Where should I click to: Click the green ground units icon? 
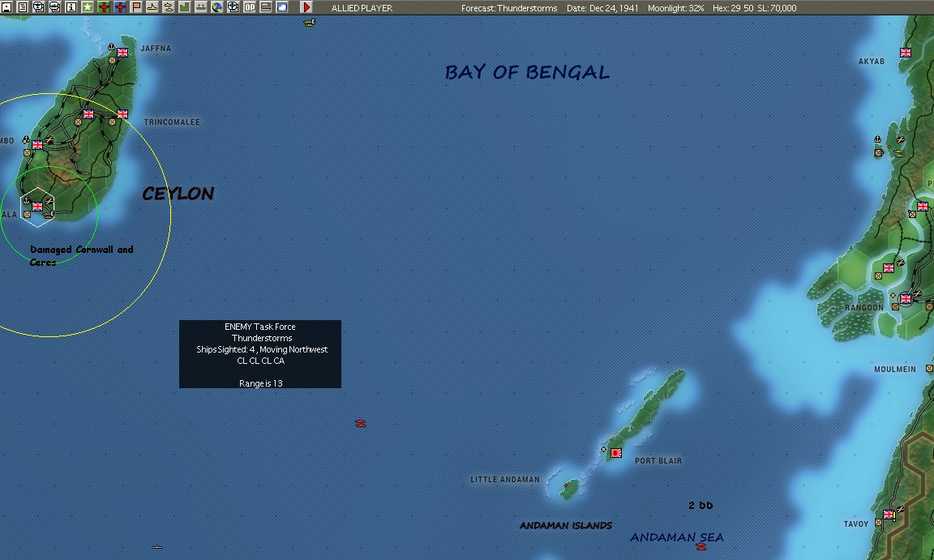(201, 7)
